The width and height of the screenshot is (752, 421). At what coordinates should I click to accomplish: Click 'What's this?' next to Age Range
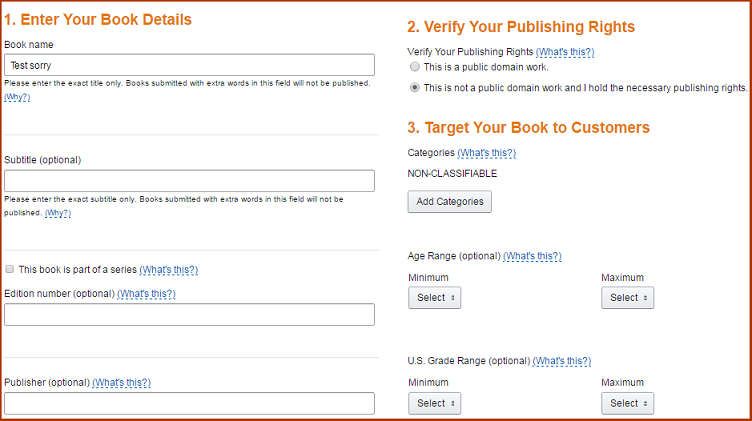[532, 256]
